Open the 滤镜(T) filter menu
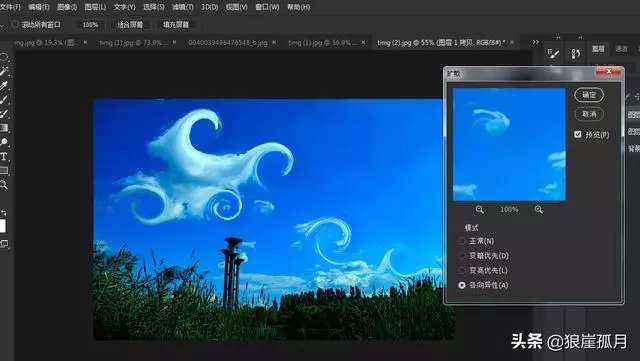 (x=182, y=7)
